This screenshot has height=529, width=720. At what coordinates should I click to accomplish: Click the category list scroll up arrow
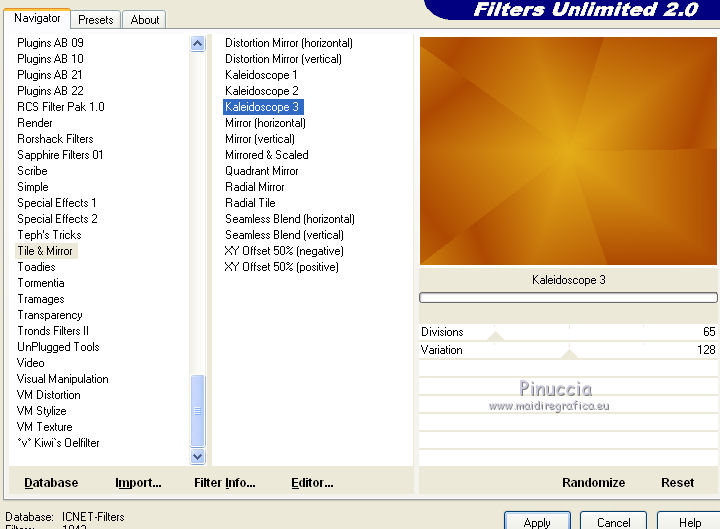coord(197,44)
